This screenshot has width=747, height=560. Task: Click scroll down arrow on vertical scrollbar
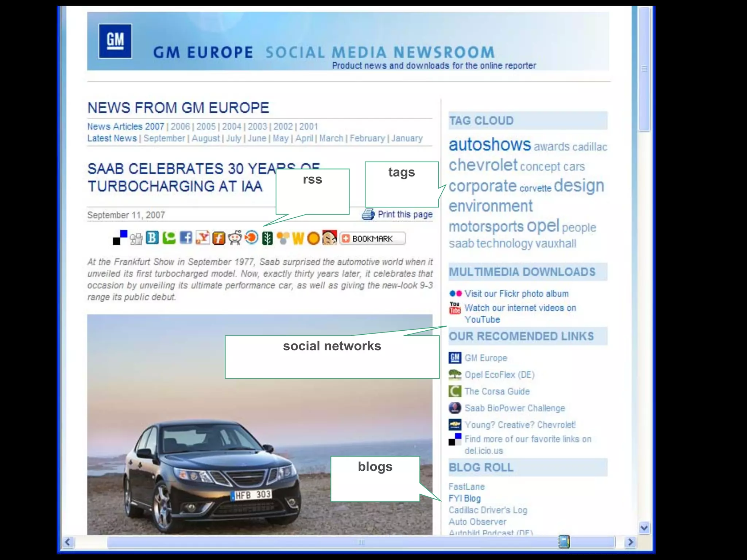point(644,528)
